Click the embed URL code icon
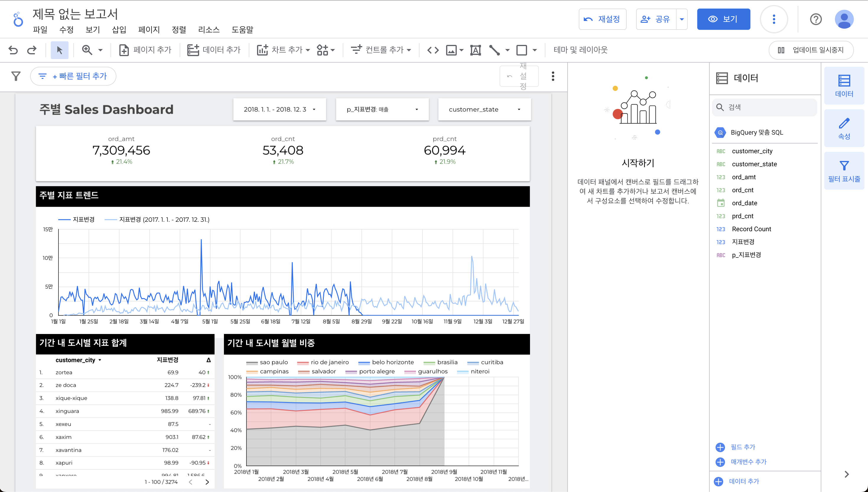 (x=433, y=50)
